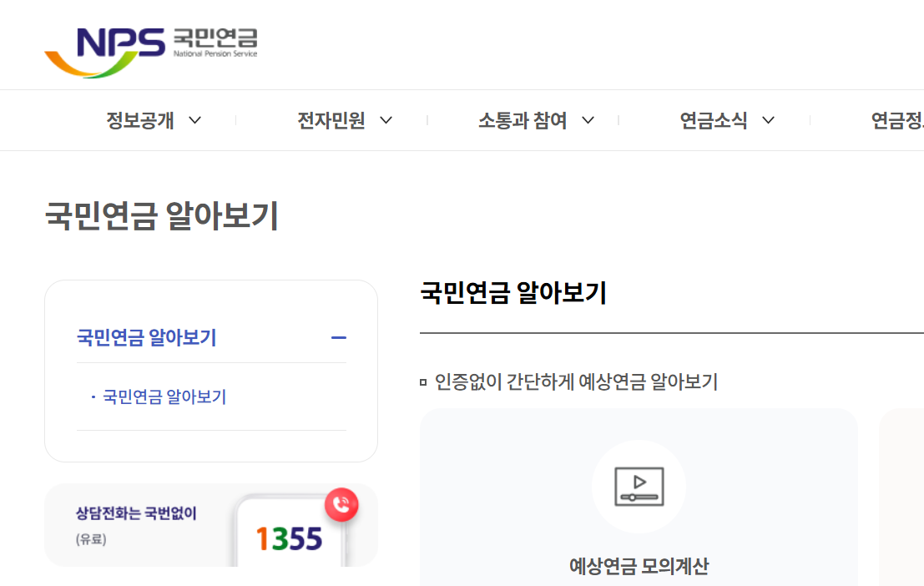The image size is (924, 586).
Task: Open the 정보공개 menu
Action: 139,120
